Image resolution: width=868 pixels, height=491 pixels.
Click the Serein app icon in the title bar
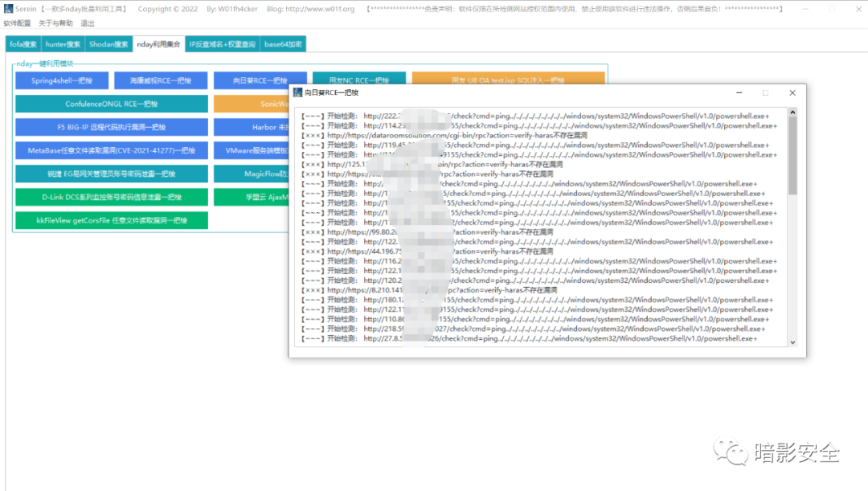pyautogui.click(x=8, y=9)
